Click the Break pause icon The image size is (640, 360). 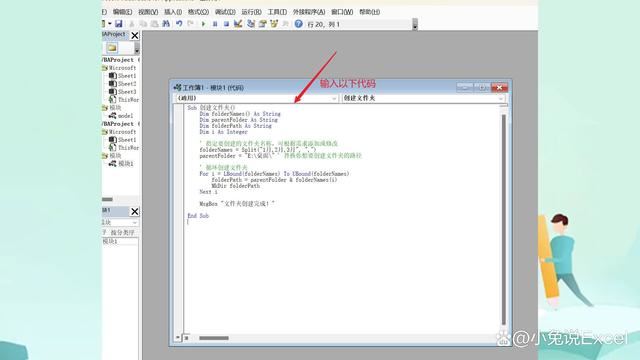point(215,24)
